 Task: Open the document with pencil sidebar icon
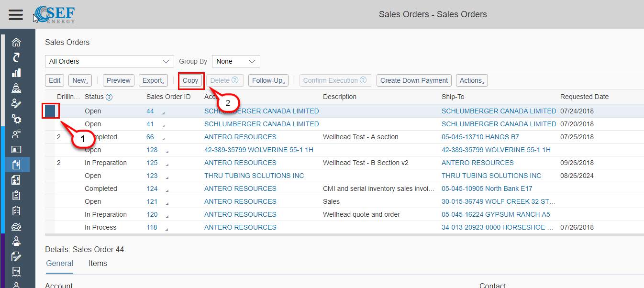pos(16,256)
